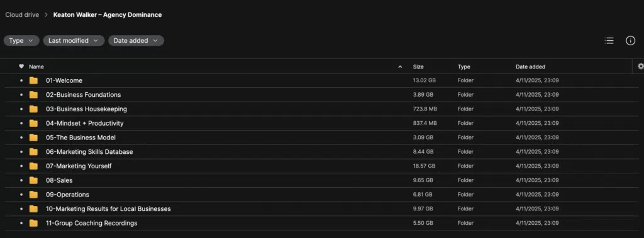Image resolution: width=644 pixels, height=238 pixels.
Task: Click the favorites heart column icon
Action: (21, 67)
